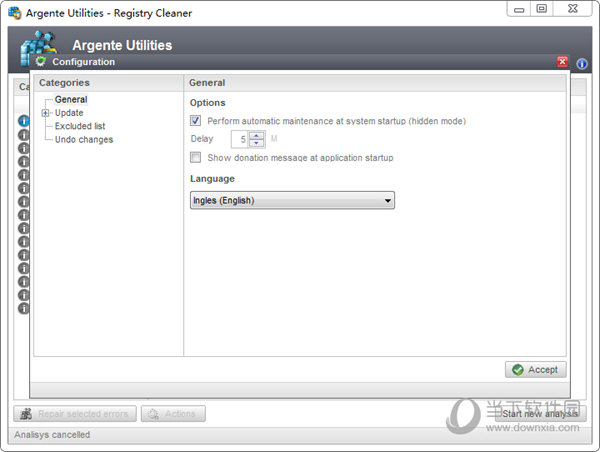Click Repair selected errors button
This screenshot has width=600, height=452.
tap(75, 414)
